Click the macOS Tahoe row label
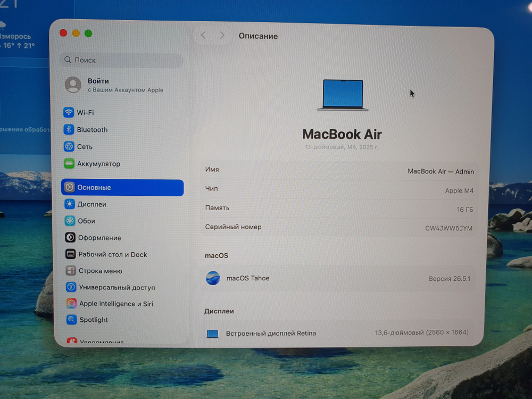This screenshot has width=532, height=399. 248,278
